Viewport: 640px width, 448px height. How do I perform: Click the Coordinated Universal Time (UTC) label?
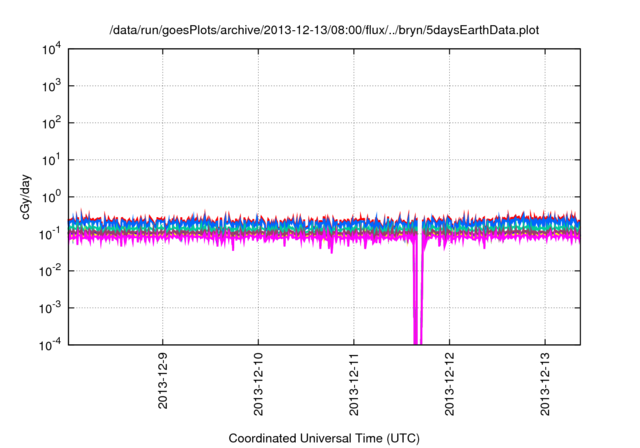(324, 438)
